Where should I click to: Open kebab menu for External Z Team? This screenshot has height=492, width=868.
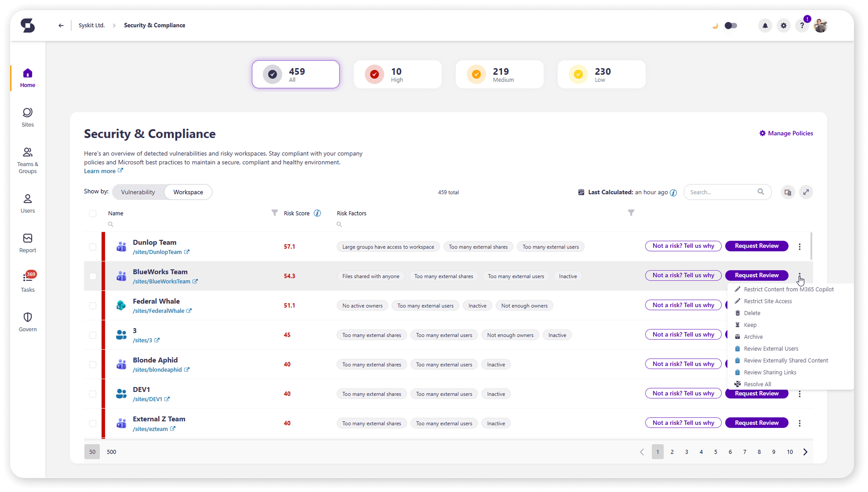(799, 423)
